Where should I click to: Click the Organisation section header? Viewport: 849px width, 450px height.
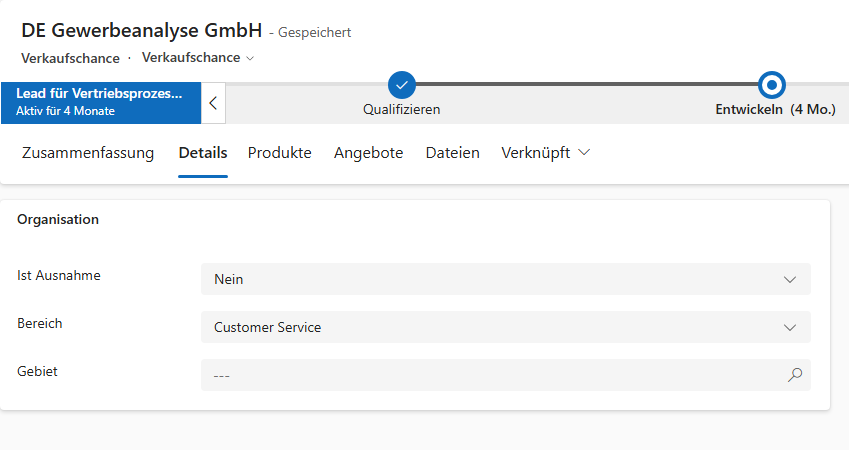click(x=58, y=219)
